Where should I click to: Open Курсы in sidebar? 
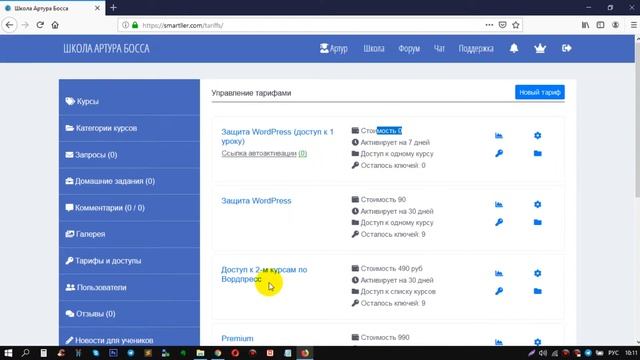pos(129,101)
